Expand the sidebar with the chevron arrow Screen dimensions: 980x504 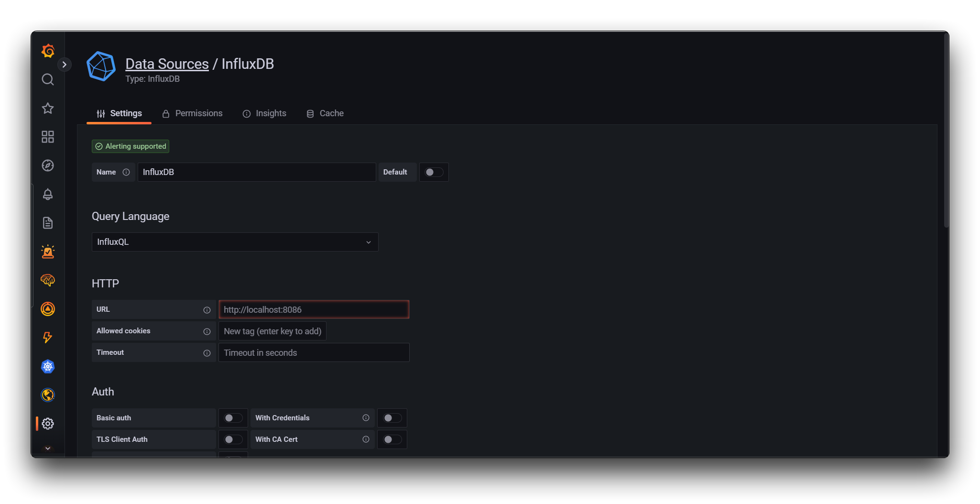click(x=65, y=65)
